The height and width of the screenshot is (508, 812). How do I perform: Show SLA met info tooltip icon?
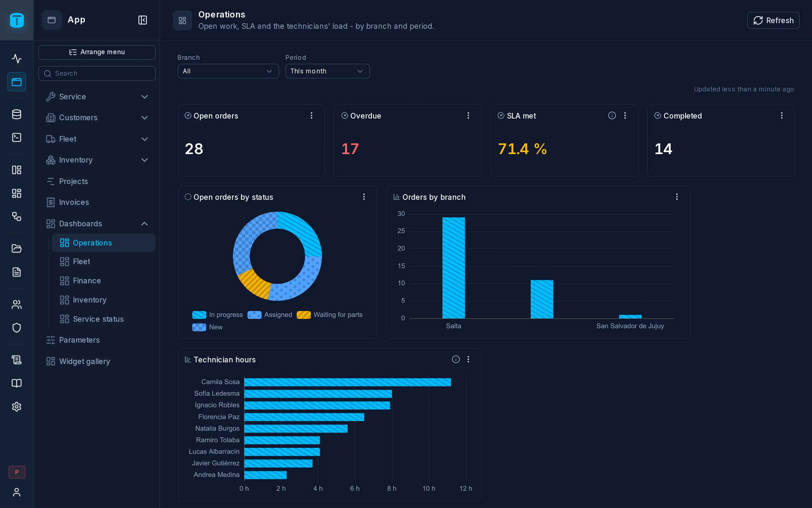coord(612,116)
